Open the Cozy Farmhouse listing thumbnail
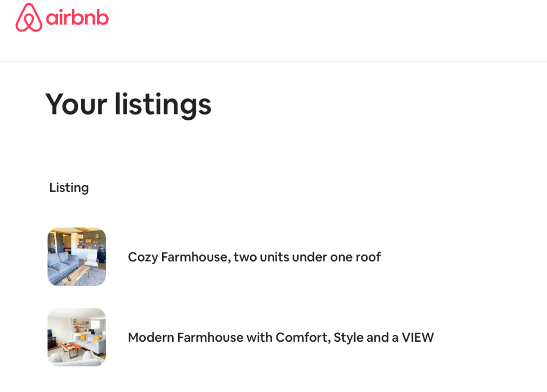The image size is (547, 392). click(76, 257)
